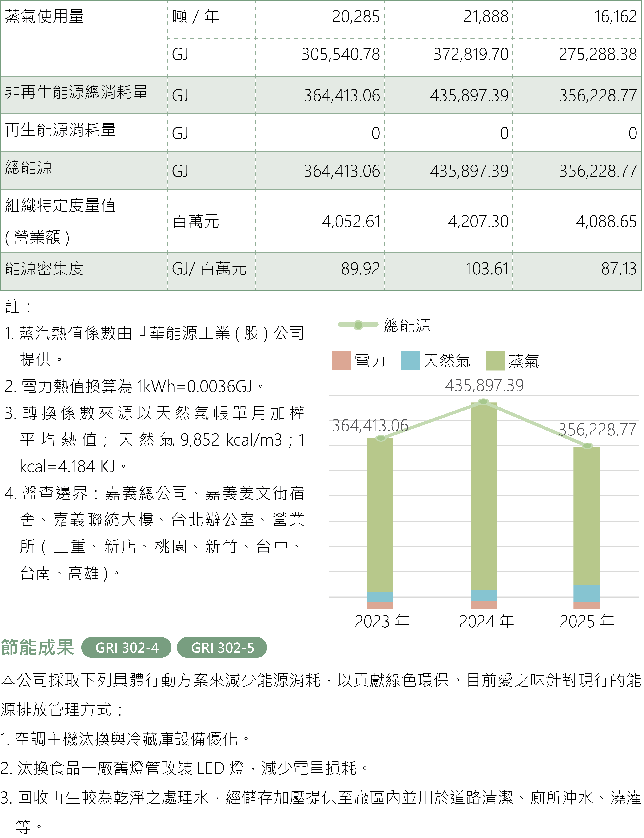
Task: Click the pink 電力 legend swatch
Action: [341, 361]
